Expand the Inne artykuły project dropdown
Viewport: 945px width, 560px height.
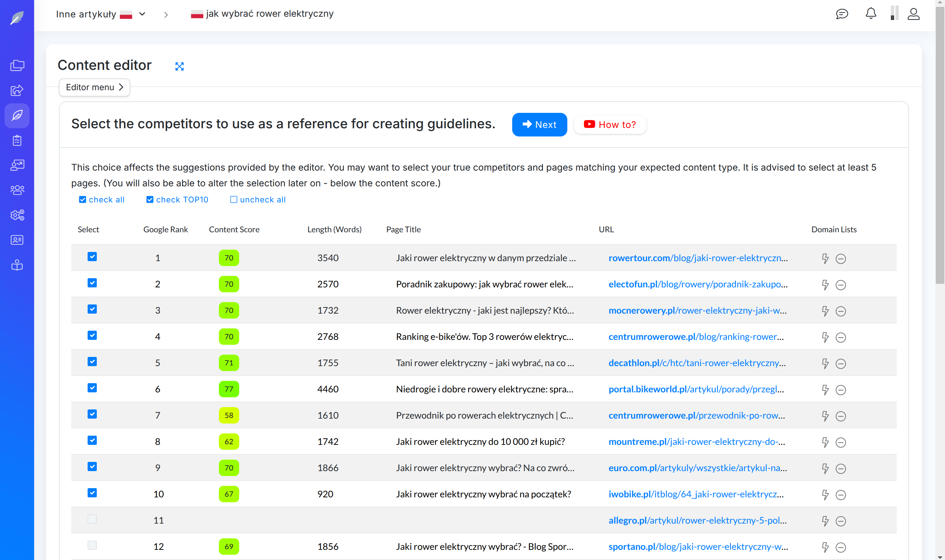pos(142,14)
